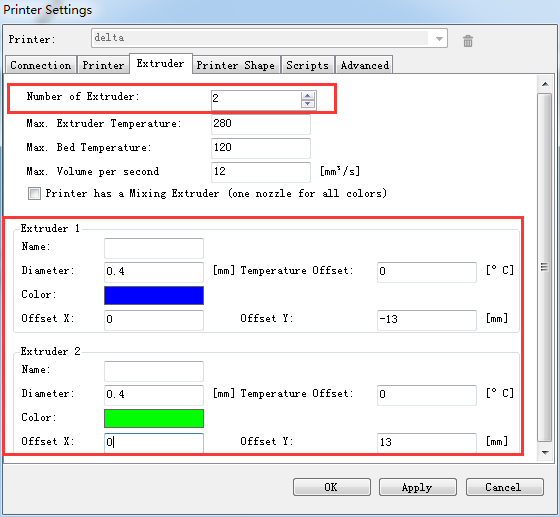560x517 pixels.
Task: Switch to the Connection tab
Action: [x=41, y=65]
